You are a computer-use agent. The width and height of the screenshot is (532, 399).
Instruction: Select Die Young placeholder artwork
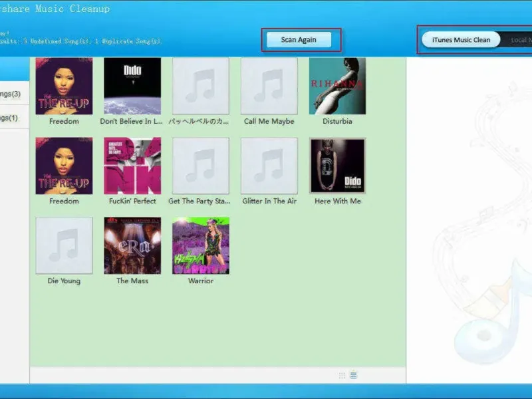pyautogui.click(x=64, y=245)
